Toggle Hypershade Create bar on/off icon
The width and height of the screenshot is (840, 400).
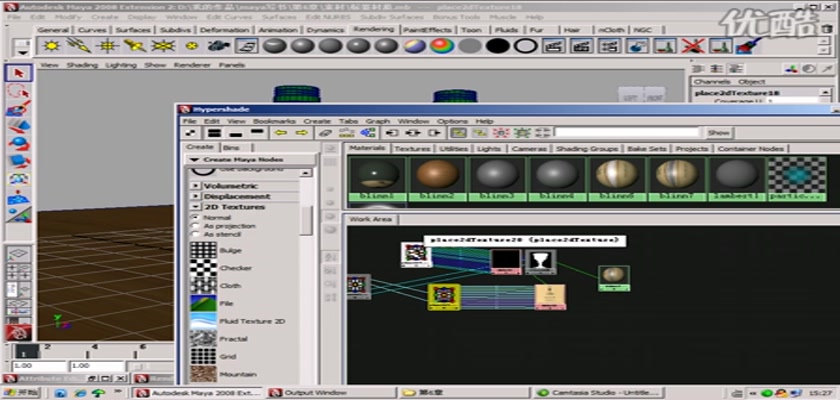coord(191,132)
